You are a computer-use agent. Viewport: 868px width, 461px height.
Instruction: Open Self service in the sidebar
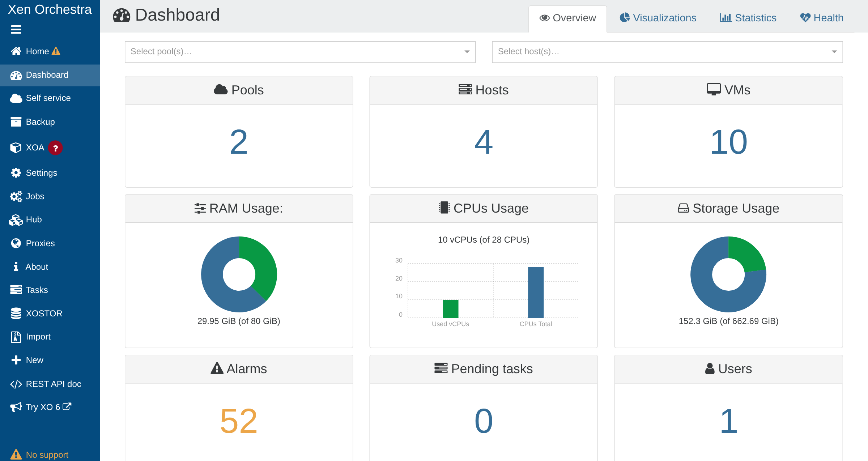pyautogui.click(x=50, y=98)
